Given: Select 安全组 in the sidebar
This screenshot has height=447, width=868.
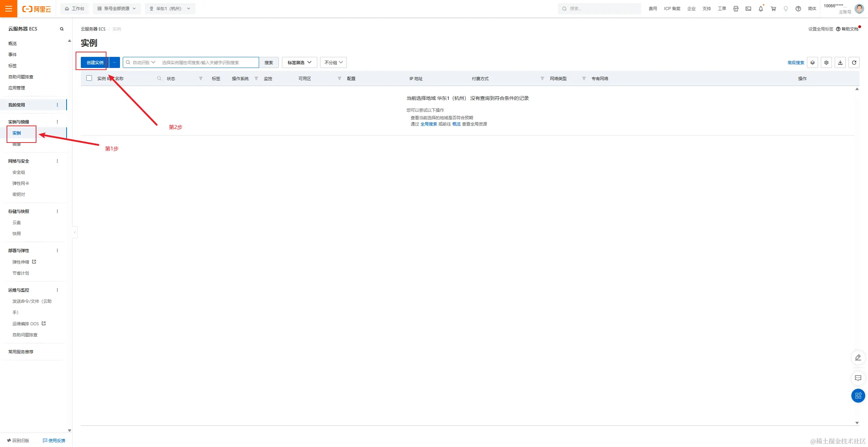Looking at the screenshot, I should [19, 172].
